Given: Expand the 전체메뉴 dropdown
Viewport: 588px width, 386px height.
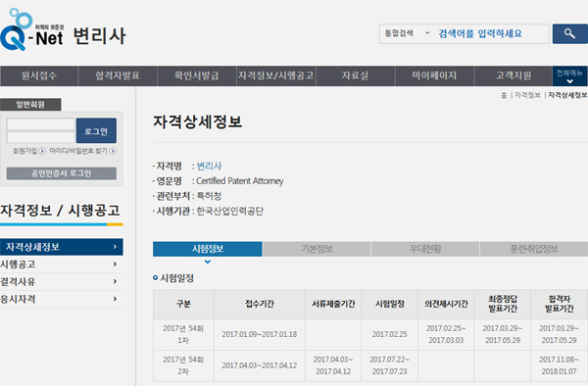Looking at the screenshot, I should (x=570, y=76).
